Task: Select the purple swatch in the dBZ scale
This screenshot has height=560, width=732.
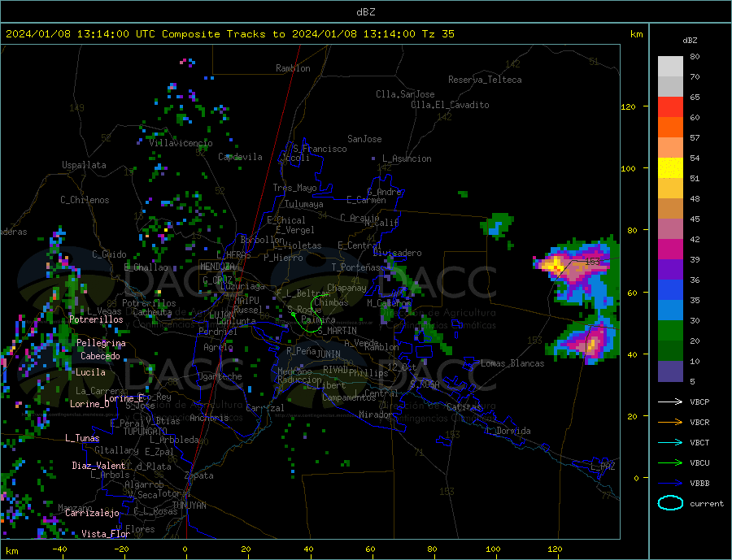Action: click(670, 270)
